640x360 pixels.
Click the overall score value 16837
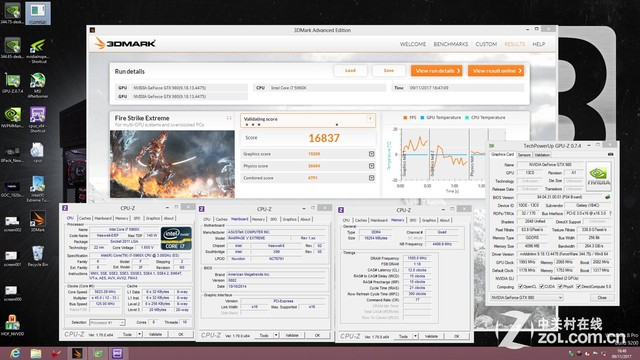pyautogui.click(x=324, y=138)
